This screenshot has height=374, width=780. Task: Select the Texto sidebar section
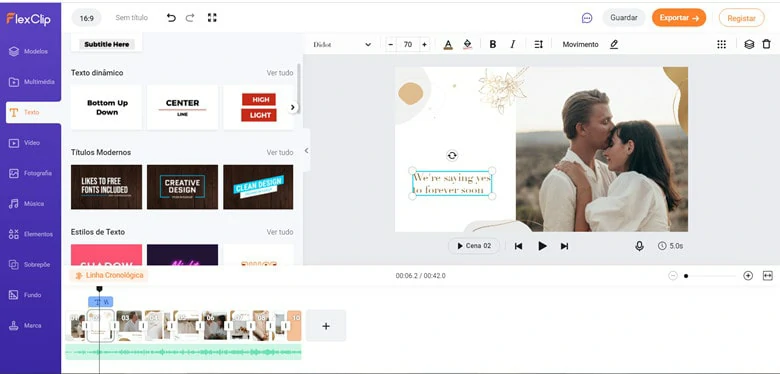(x=33, y=112)
